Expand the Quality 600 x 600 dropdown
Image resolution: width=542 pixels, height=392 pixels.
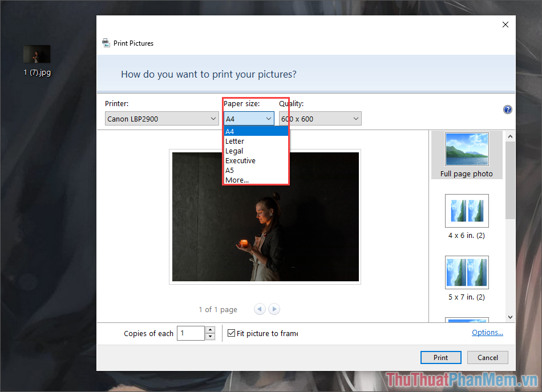click(x=320, y=119)
